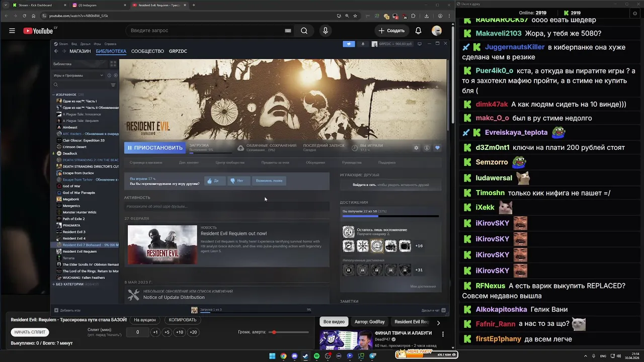
Task: Click activity post text field
Action: 226,206
